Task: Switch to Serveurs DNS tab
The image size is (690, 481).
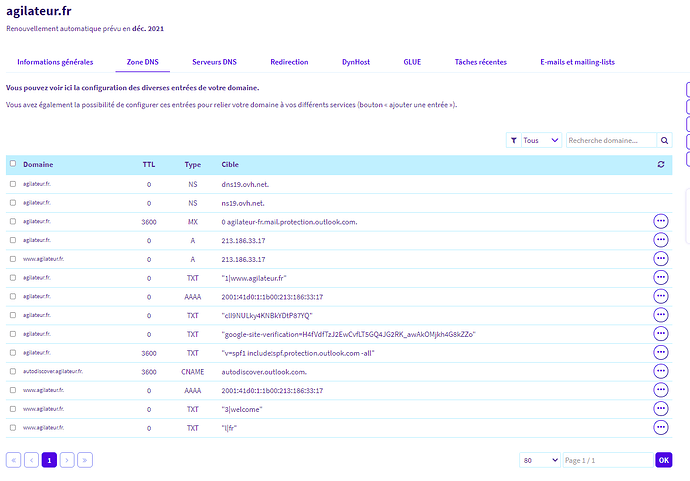Action: pos(214,62)
